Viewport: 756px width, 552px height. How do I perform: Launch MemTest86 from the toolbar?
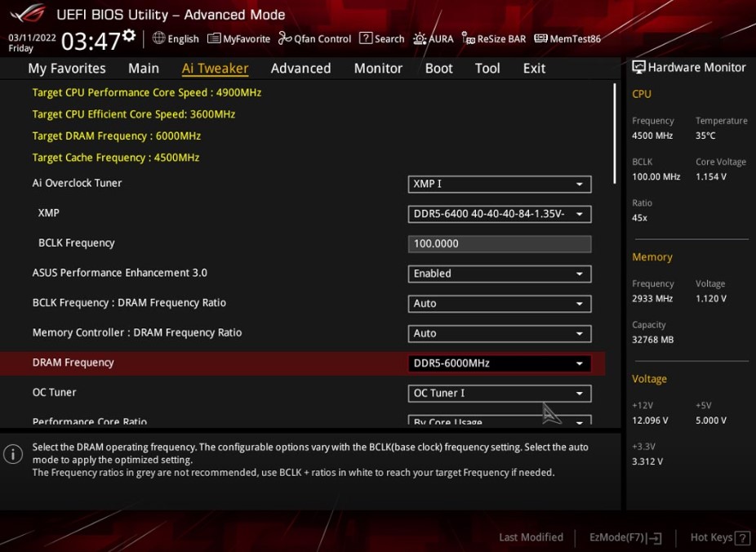point(567,38)
